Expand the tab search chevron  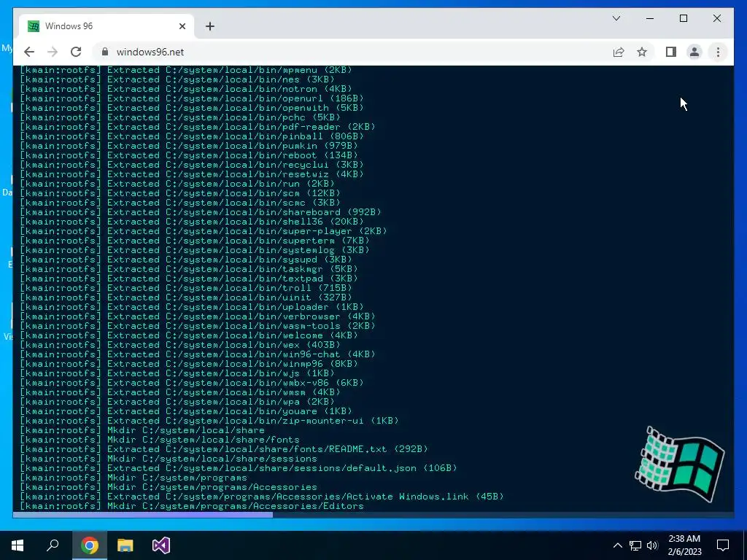tap(616, 18)
